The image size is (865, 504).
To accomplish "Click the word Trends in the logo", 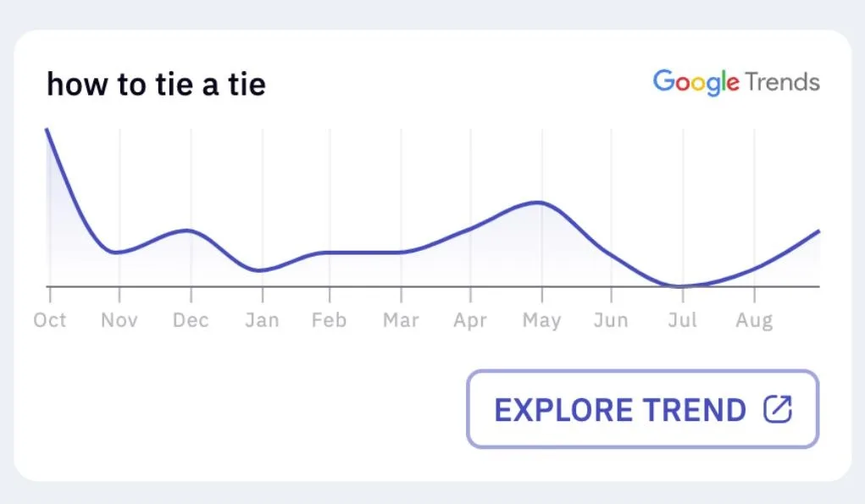I will coord(782,81).
